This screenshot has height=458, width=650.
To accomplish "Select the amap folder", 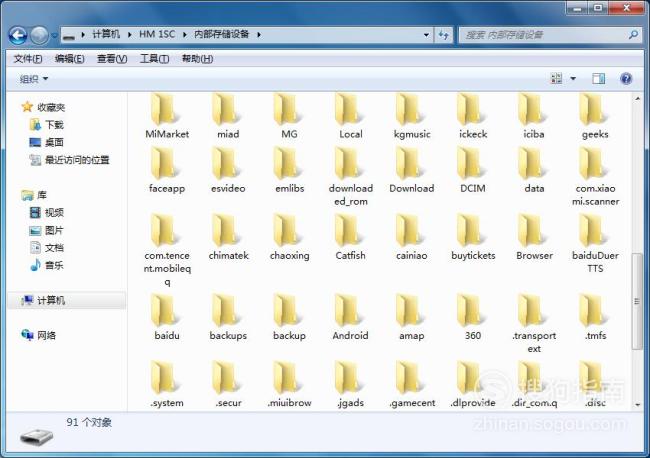I will (x=412, y=318).
